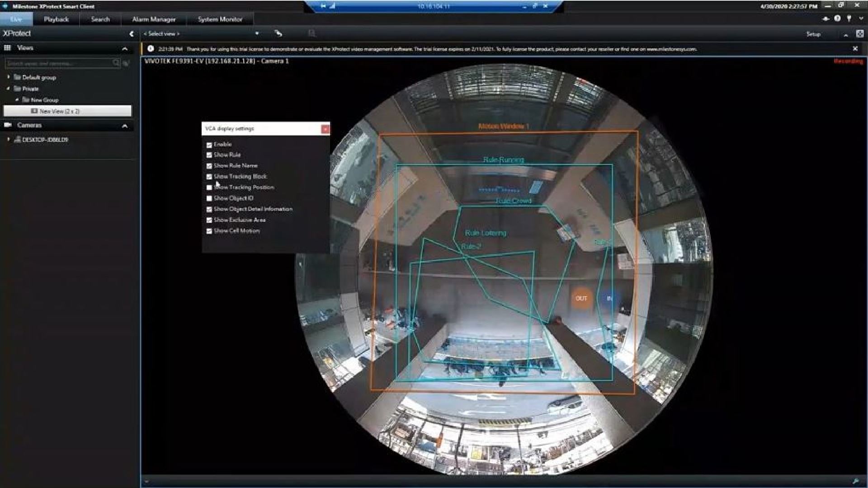This screenshot has width=868, height=488.
Task: Click the reload view icon in toolbar
Action: pos(278,33)
